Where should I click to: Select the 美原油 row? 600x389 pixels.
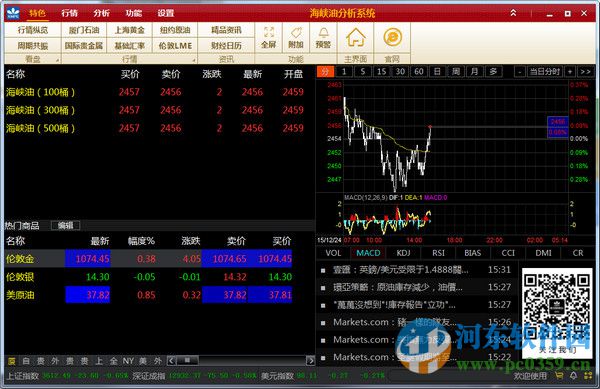coord(159,295)
